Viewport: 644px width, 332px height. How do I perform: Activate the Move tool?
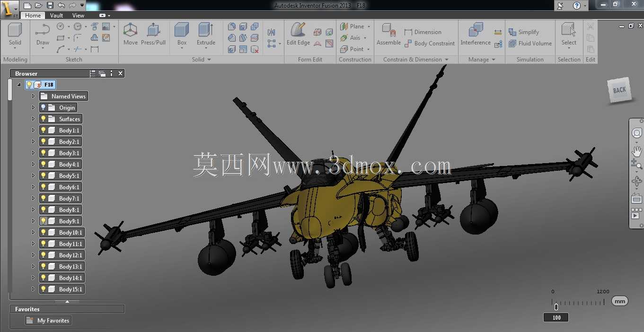131,35
